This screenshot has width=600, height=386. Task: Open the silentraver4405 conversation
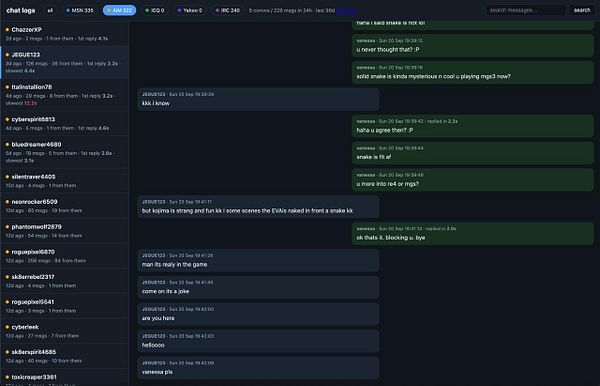pos(64,181)
